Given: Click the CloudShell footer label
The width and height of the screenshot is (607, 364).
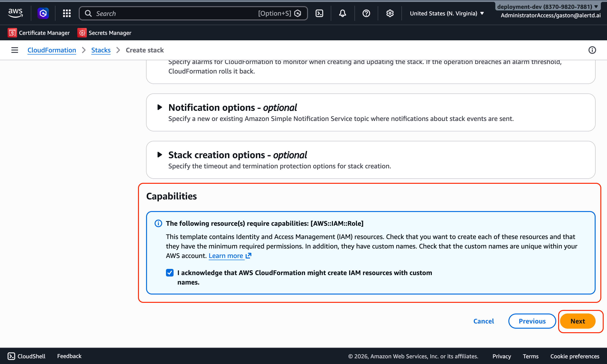Looking at the screenshot, I should [31, 356].
